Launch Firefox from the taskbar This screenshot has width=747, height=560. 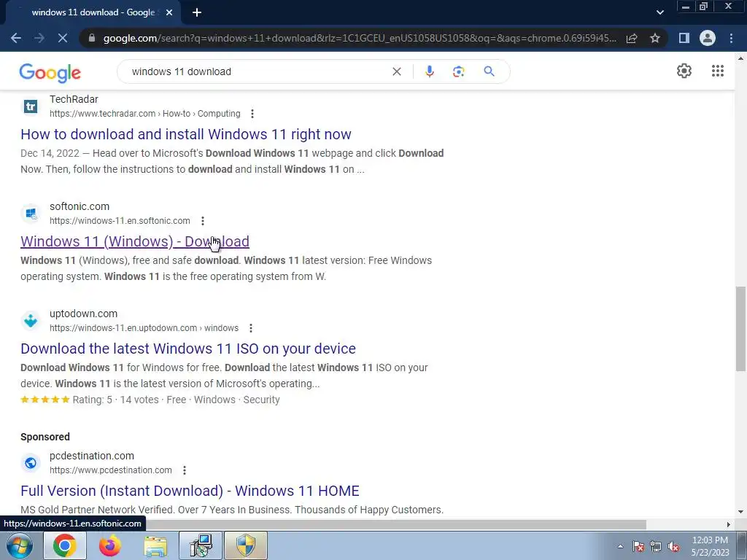coord(109,545)
